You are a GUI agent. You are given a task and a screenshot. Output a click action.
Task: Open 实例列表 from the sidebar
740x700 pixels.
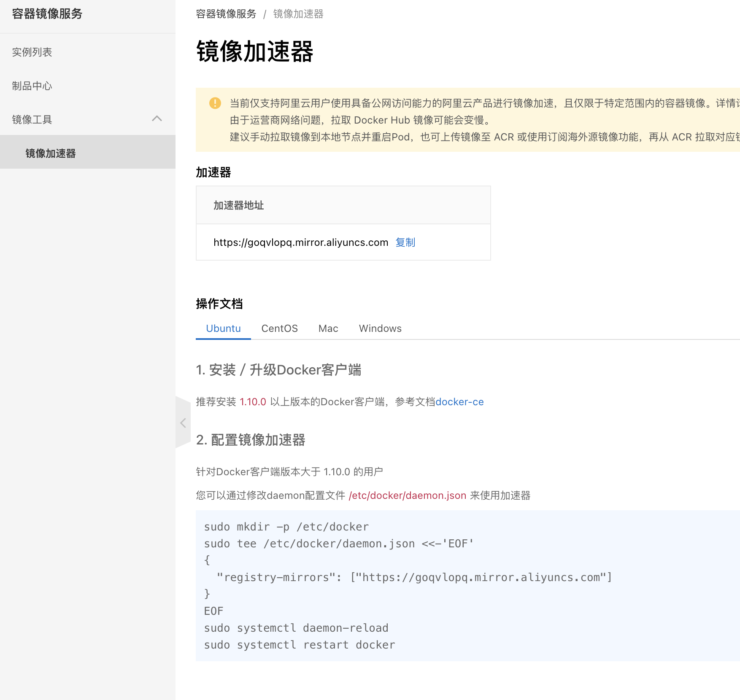tap(32, 52)
